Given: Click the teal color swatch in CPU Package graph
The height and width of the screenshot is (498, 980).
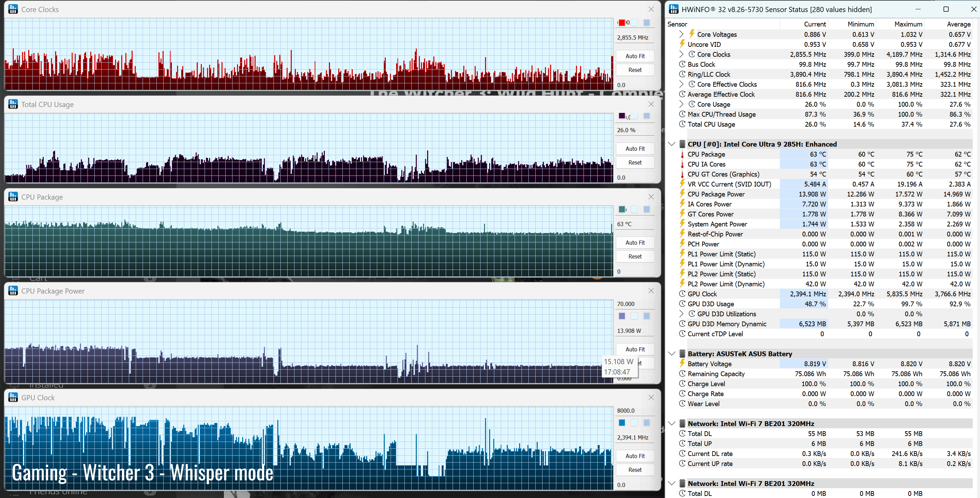Looking at the screenshot, I should [x=622, y=210].
